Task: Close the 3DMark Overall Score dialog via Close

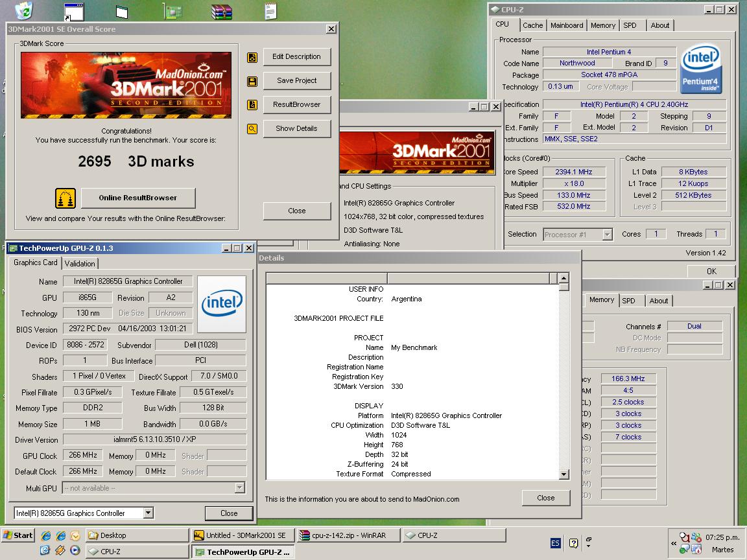Action: tap(296, 211)
